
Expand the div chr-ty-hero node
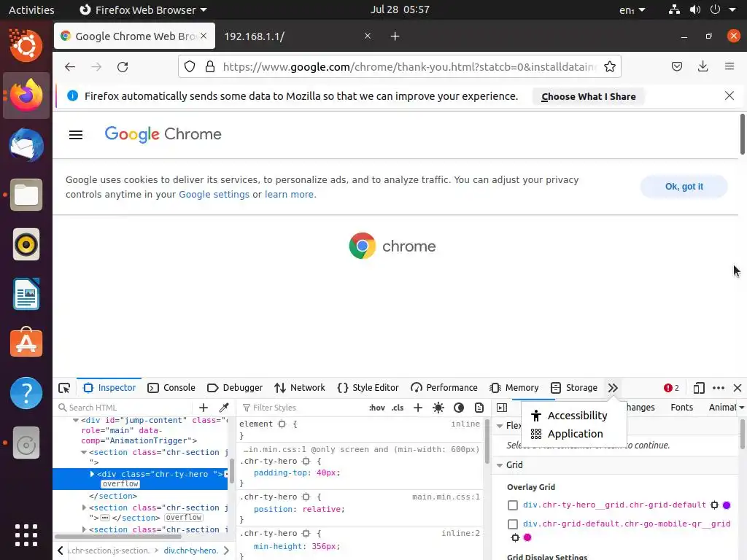pyautogui.click(x=93, y=474)
